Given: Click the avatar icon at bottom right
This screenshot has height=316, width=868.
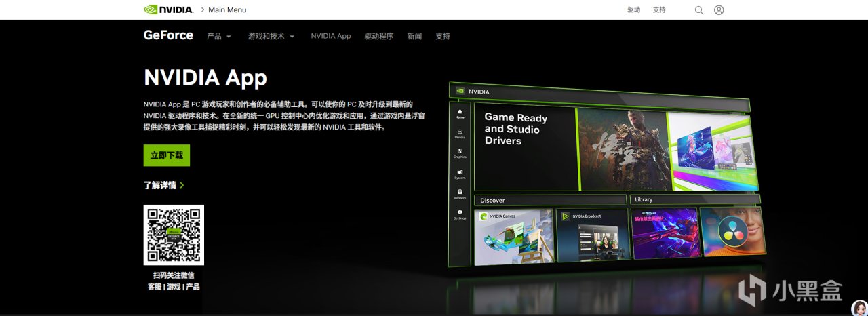Looking at the screenshot, I should pos(859,308).
